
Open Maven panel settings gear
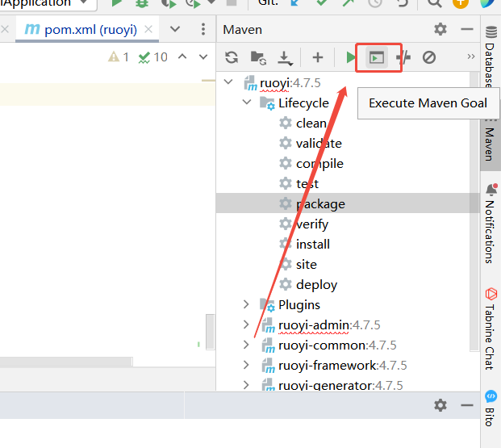pos(440,29)
